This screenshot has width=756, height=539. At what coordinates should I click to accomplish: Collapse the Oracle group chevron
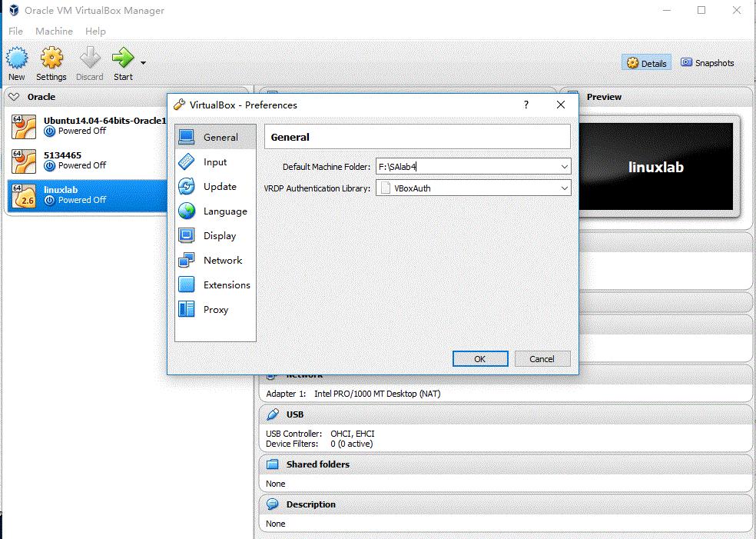[14, 97]
